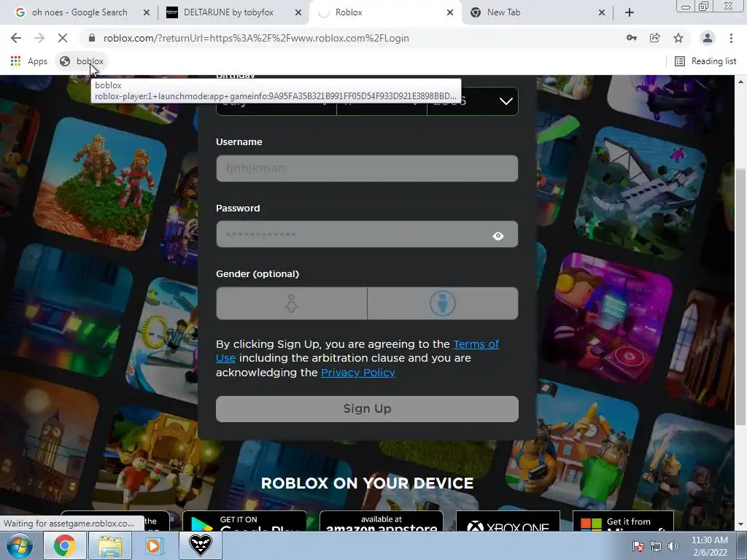The height and width of the screenshot is (560, 747).
Task: Close the oh noes Google Search tab
Action: 147,12
